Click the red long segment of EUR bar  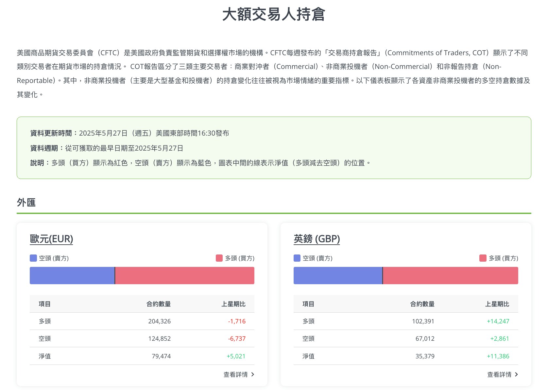click(x=185, y=275)
